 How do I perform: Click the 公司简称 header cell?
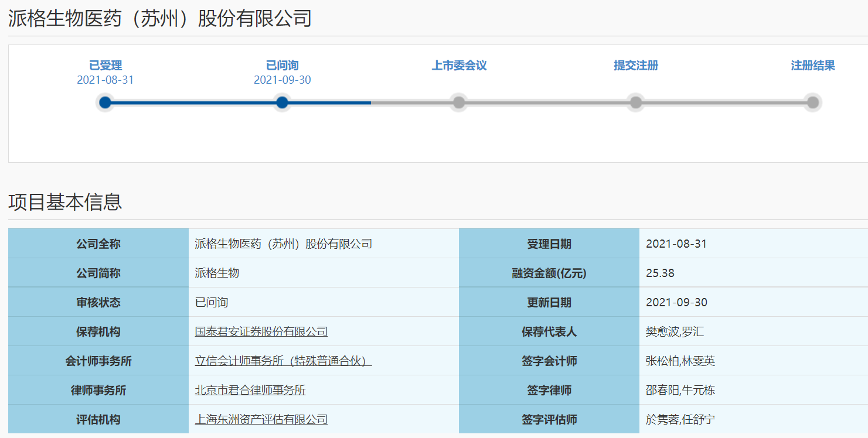(x=98, y=273)
